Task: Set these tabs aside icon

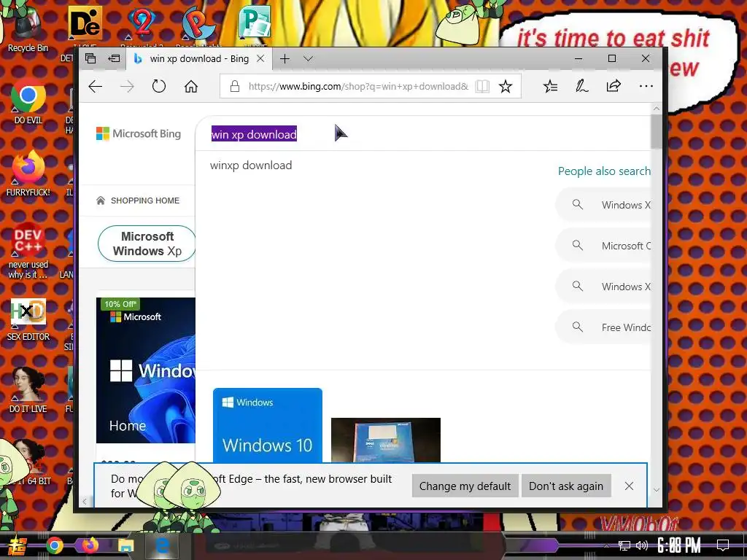Action: [x=114, y=58]
